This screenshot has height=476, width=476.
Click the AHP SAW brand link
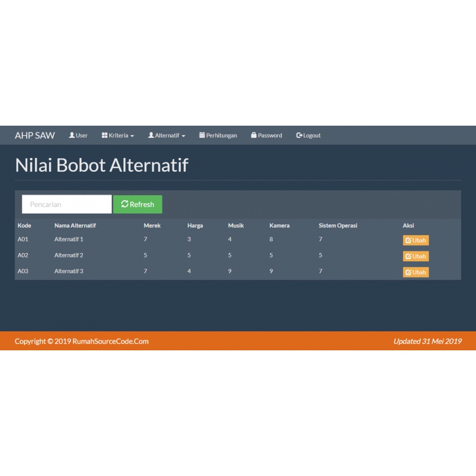pyautogui.click(x=34, y=135)
